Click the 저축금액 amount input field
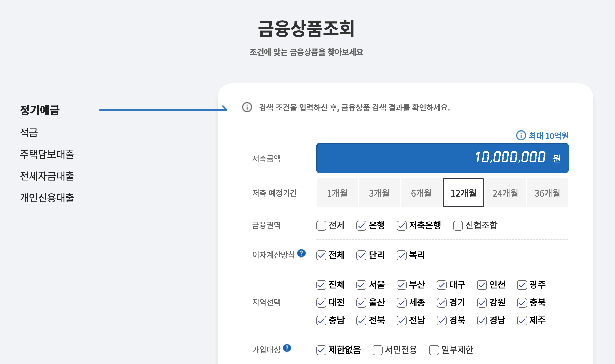 (x=442, y=158)
